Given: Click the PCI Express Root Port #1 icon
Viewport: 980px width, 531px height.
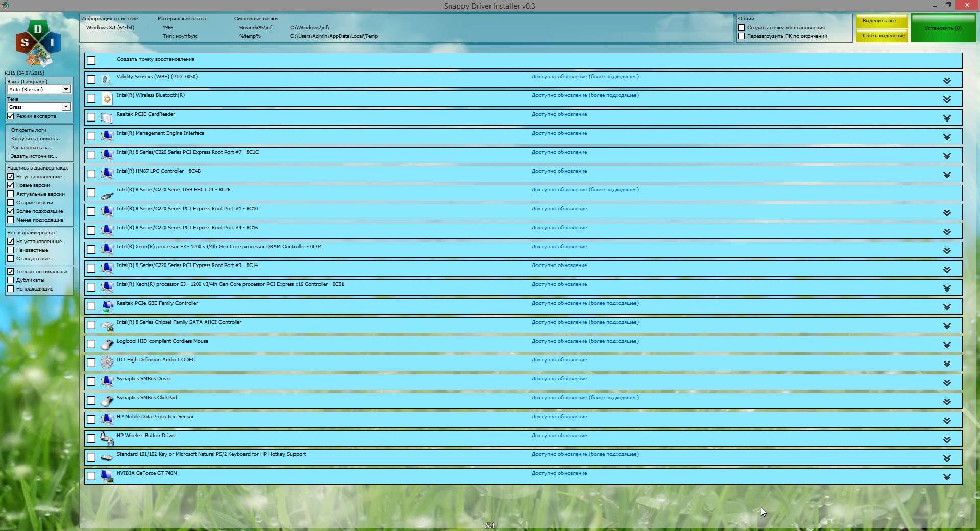Looking at the screenshot, I should point(106,212).
